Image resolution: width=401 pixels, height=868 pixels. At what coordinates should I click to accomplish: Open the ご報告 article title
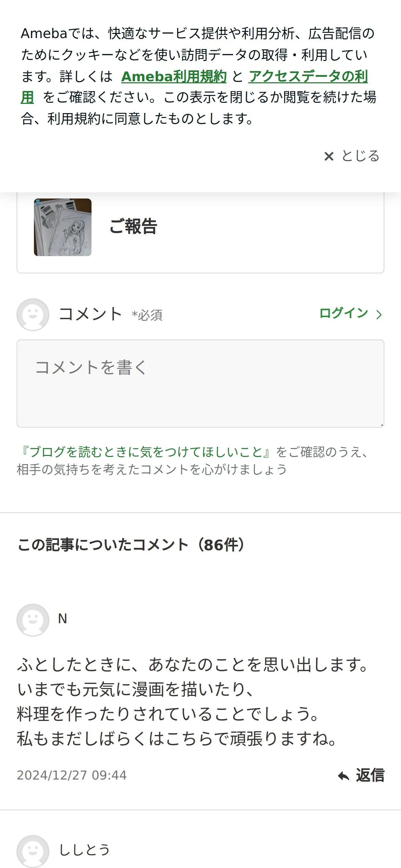coord(133,227)
